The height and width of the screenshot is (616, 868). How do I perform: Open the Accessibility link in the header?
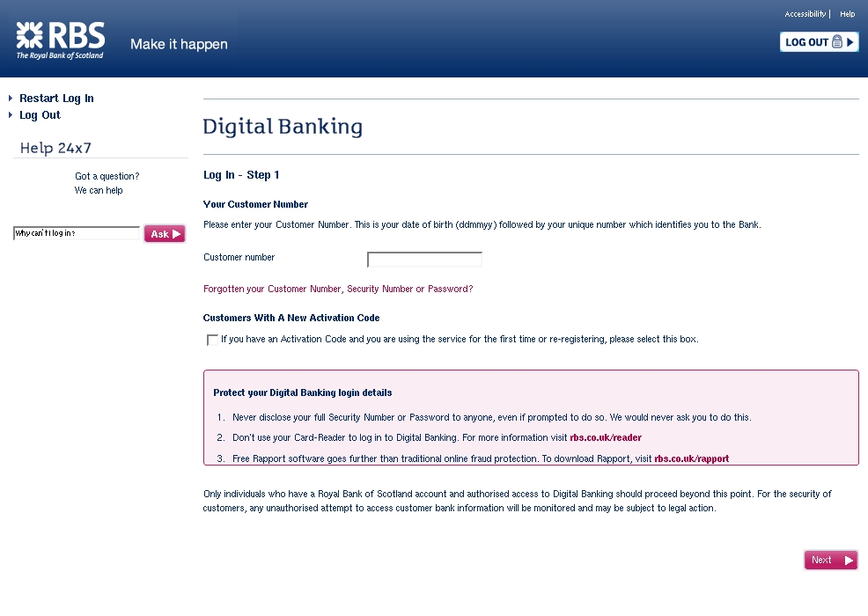click(805, 14)
